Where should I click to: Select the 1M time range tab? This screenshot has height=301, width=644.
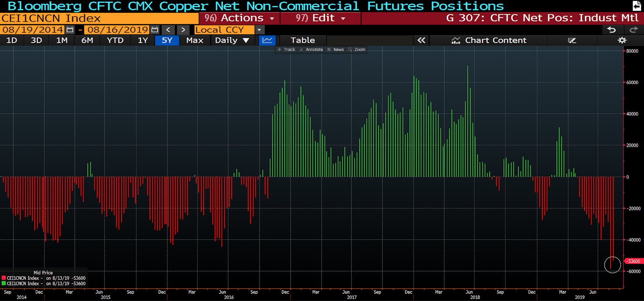coord(62,40)
